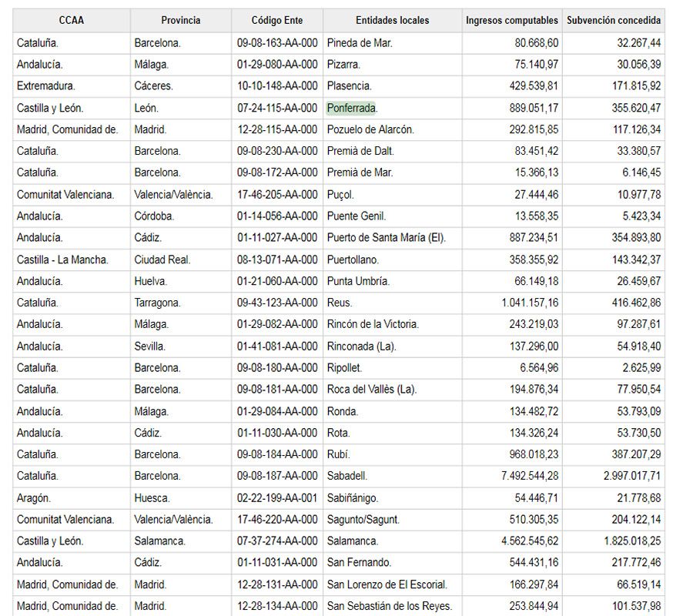Click the Provincia column header
This screenshot has height=616, width=693.
click(180, 20)
